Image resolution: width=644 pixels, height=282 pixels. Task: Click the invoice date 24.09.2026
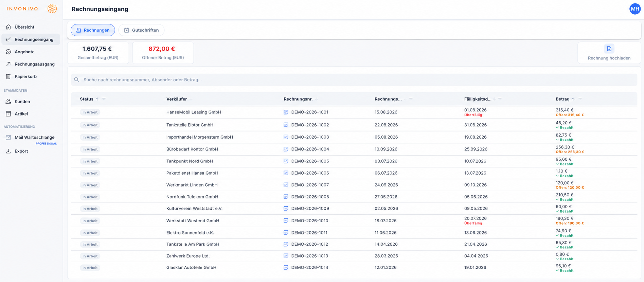pyautogui.click(x=386, y=185)
